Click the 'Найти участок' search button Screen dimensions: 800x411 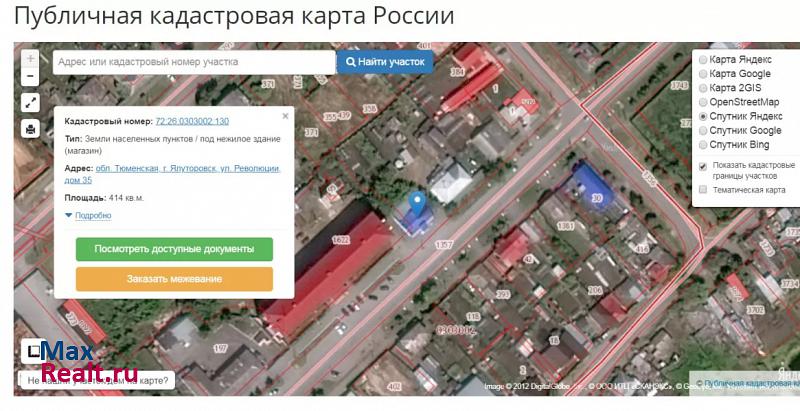pos(385,62)
